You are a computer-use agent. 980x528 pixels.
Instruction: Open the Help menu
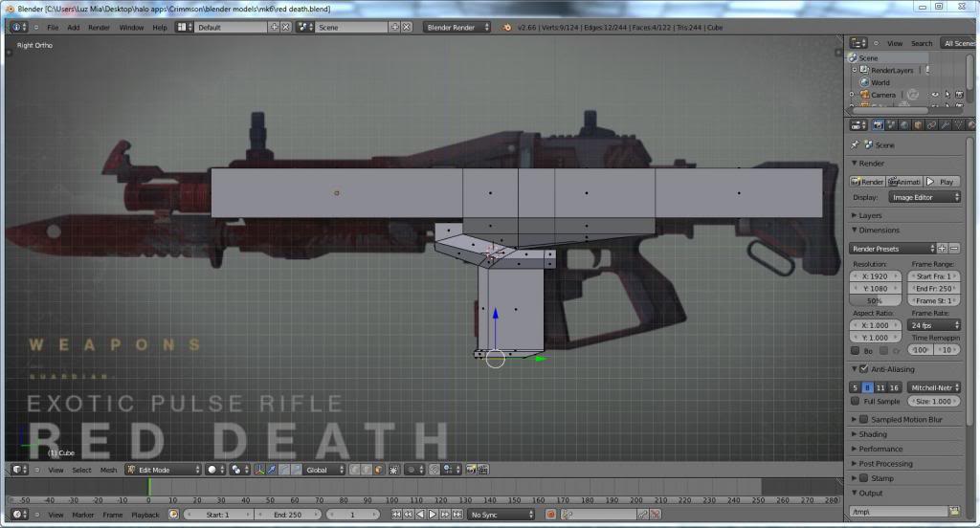click(x=160, y=28)
